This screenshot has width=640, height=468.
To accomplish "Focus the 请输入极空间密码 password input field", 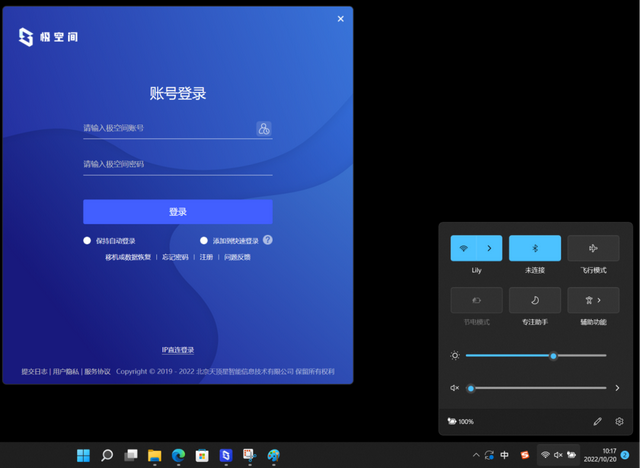I will (x=178, y=164).
